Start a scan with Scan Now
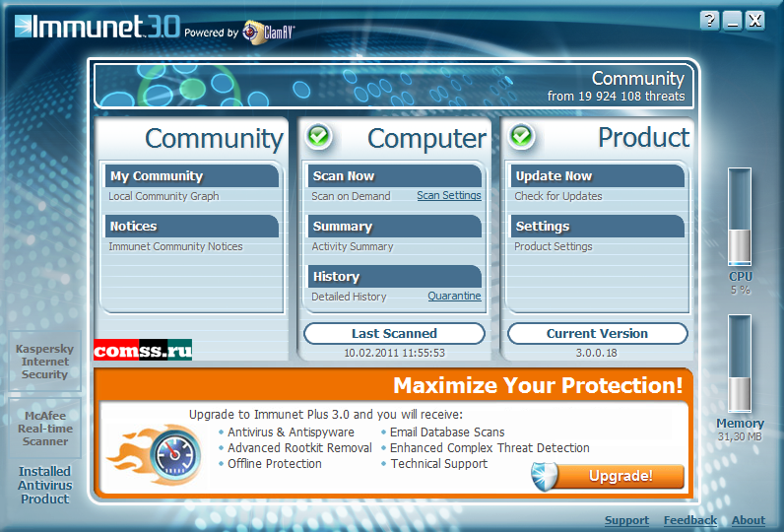784x532 pixels. pyautogui.click(x=395, y=176)
